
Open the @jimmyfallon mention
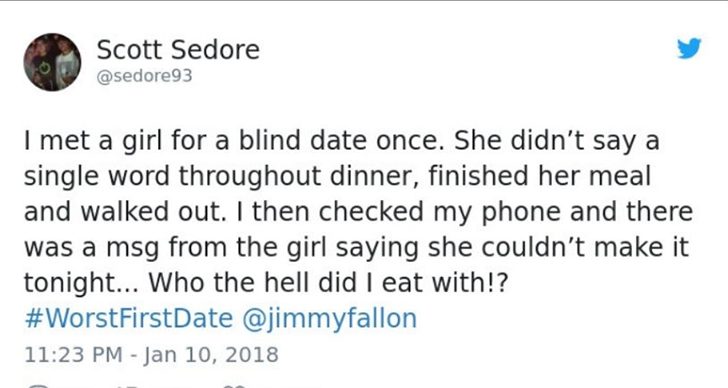[x=329, y=319]
